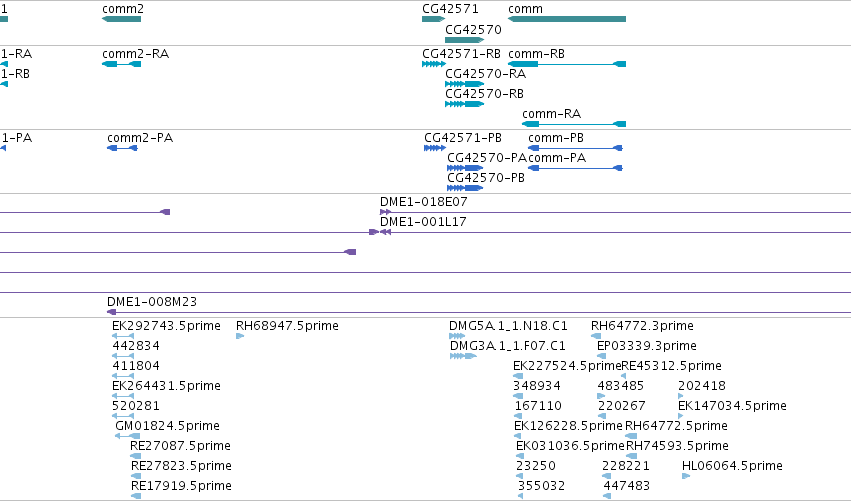This screenshot has width=851, height=501.
Task: Click the comm2-RA transcript glyph
Action: [x=122, y=64]
